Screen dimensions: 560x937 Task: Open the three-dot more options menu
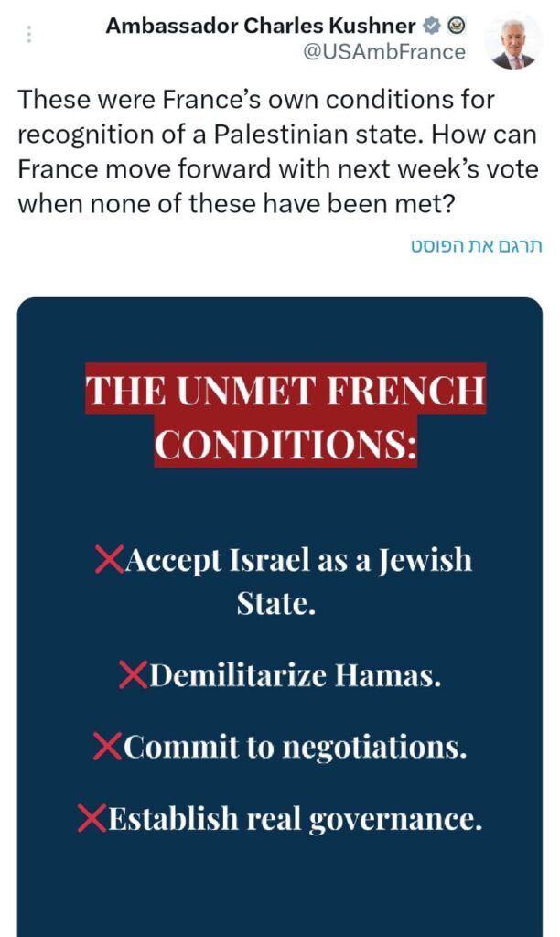pyautogui.click(x=29, y=35)
